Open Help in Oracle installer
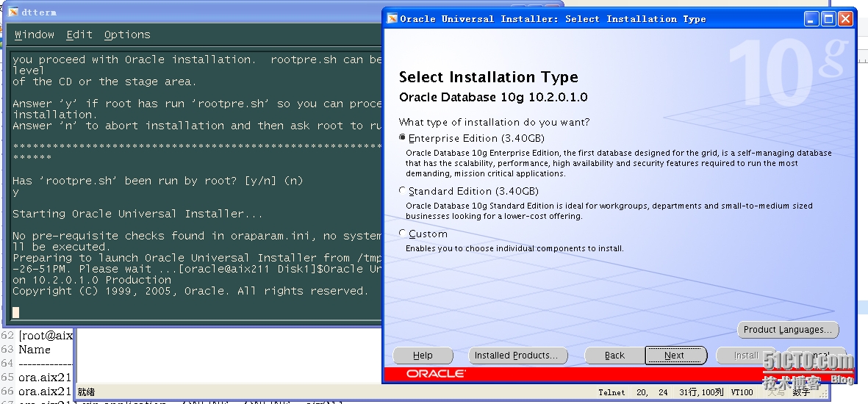Viewport: 868px width, 404px height. pyautogui.click(x=423, y=356)
